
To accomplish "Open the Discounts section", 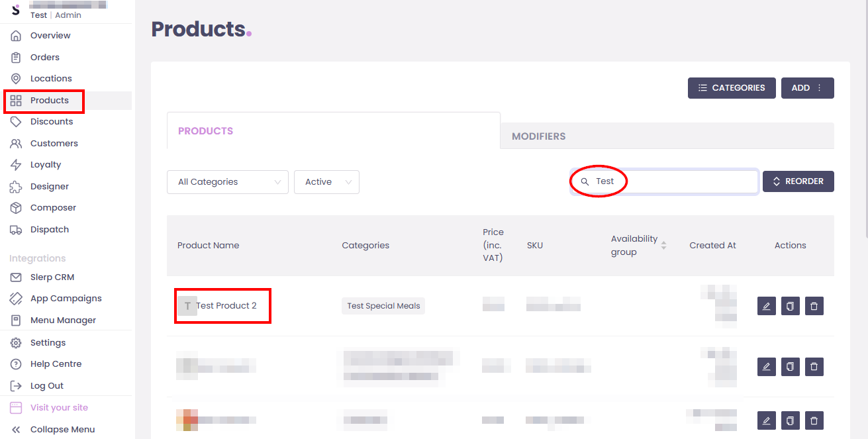I will [x=52, y=121].
